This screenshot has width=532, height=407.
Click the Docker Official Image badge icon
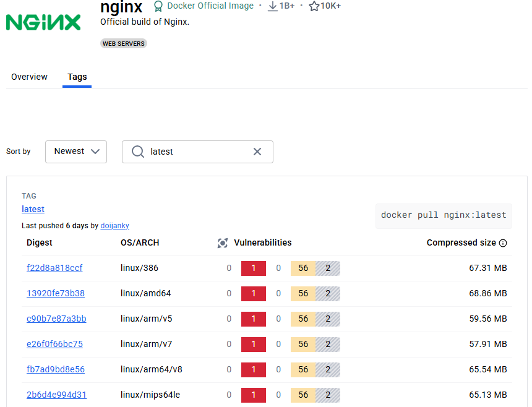(158, 6)
